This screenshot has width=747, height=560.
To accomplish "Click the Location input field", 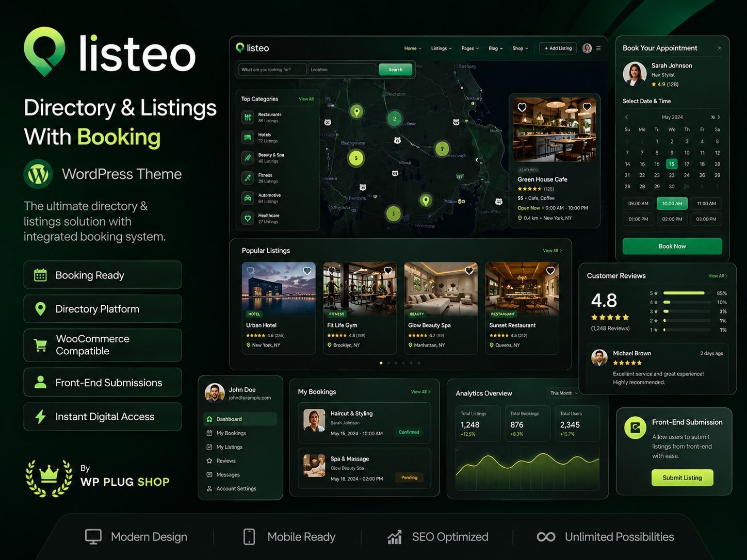I will click(x=342, y=70).
